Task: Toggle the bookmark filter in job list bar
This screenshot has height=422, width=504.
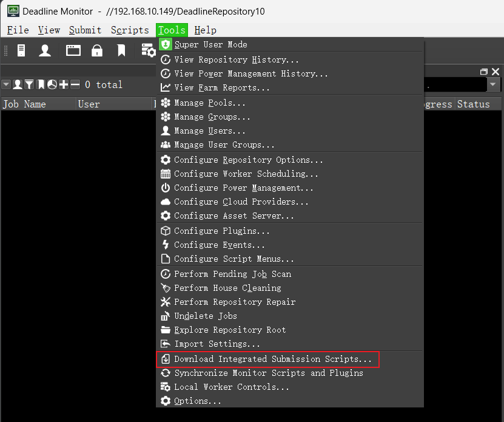Action: coord(41,84)
